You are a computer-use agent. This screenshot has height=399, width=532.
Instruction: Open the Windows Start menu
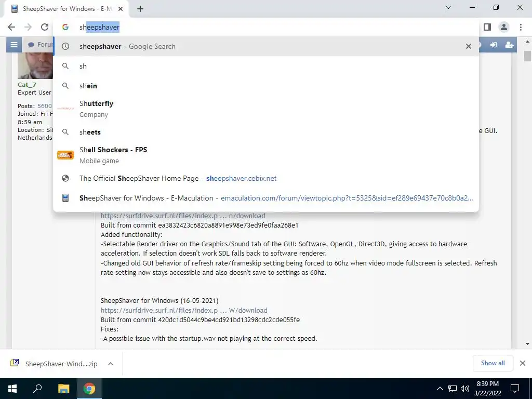coord(12,389)
